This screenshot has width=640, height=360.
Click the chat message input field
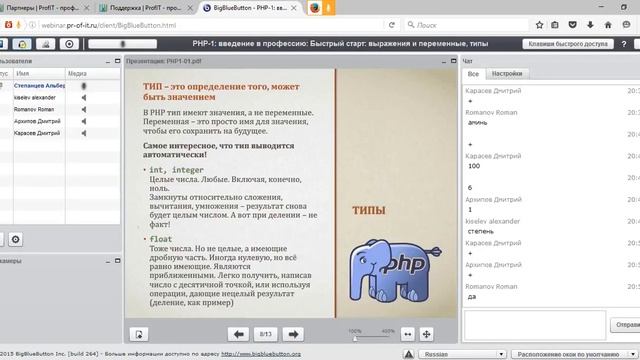[x=535, y=325]
